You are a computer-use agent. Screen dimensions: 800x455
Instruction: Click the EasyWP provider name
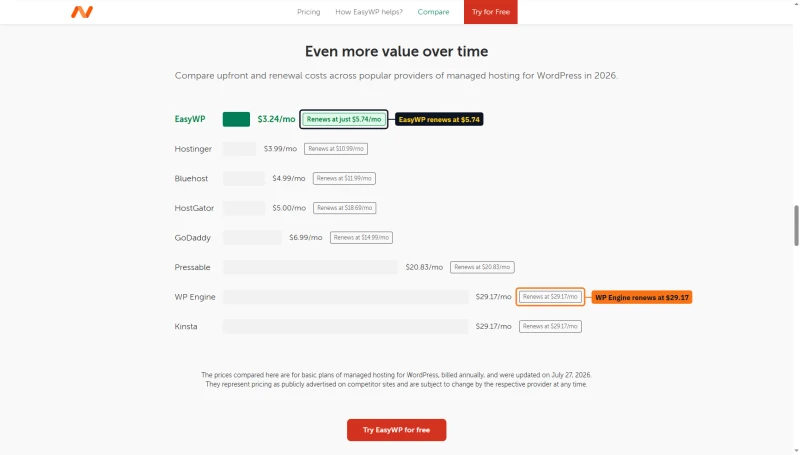[190, 119]
